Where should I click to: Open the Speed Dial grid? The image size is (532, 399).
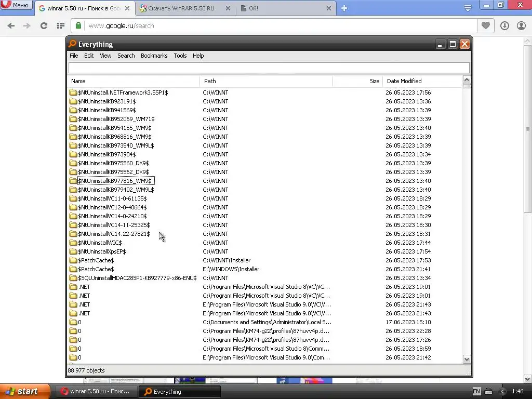[61, 26]
